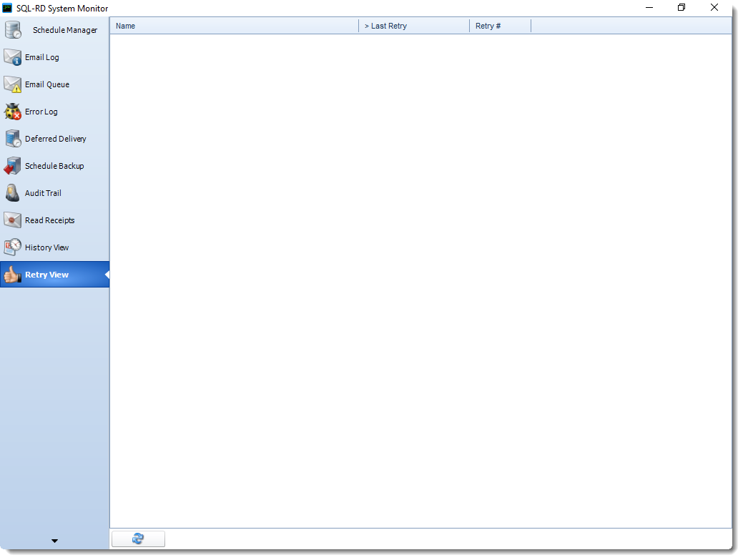Click the Deferred Delivery server icon

[13, 139]
